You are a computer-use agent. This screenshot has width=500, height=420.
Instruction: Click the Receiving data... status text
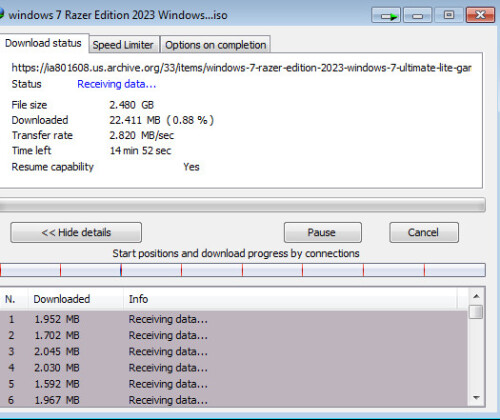(x=117, y=84)
